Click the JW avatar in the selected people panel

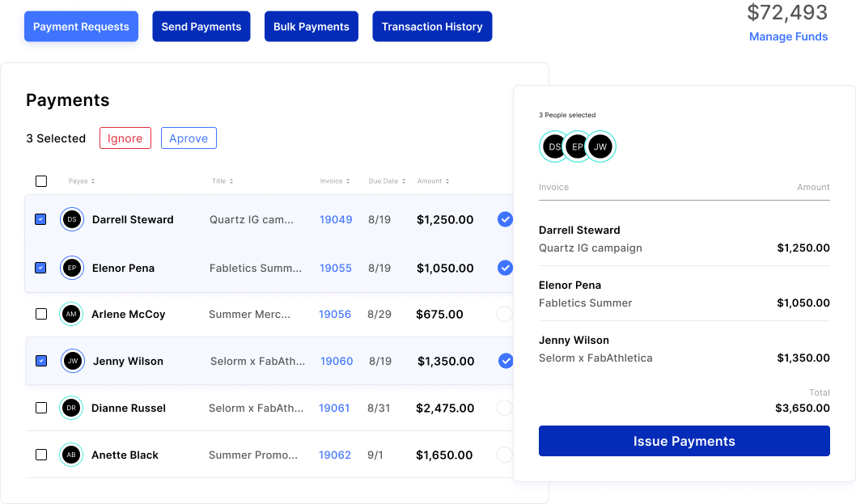(x=600, y=146)
